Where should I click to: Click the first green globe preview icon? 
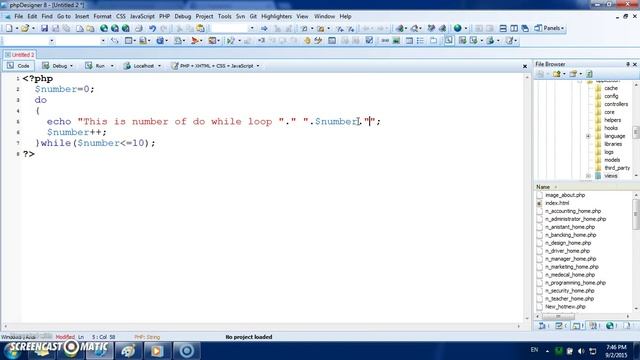[x=104, y=28]
